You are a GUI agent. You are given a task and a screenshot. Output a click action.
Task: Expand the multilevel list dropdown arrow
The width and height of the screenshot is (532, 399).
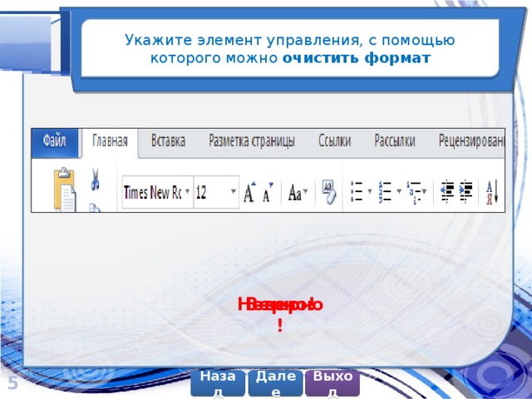click(424, 192)
